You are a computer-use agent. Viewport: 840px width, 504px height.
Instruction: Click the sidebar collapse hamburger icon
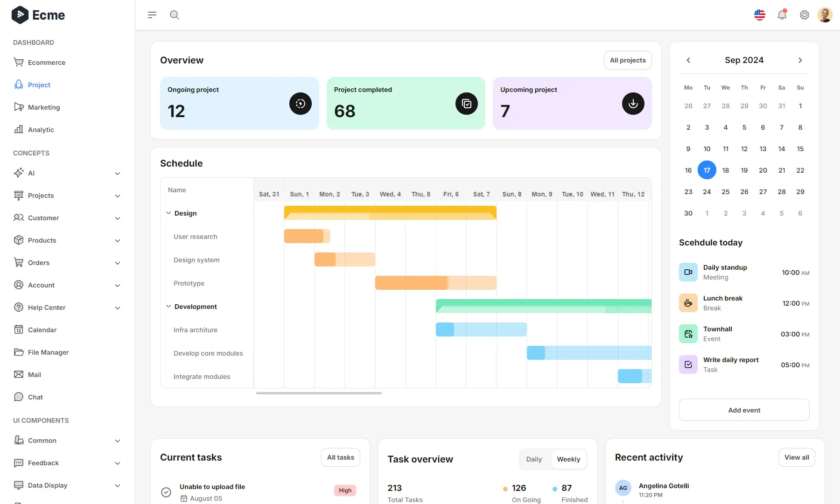pos(152,14)
